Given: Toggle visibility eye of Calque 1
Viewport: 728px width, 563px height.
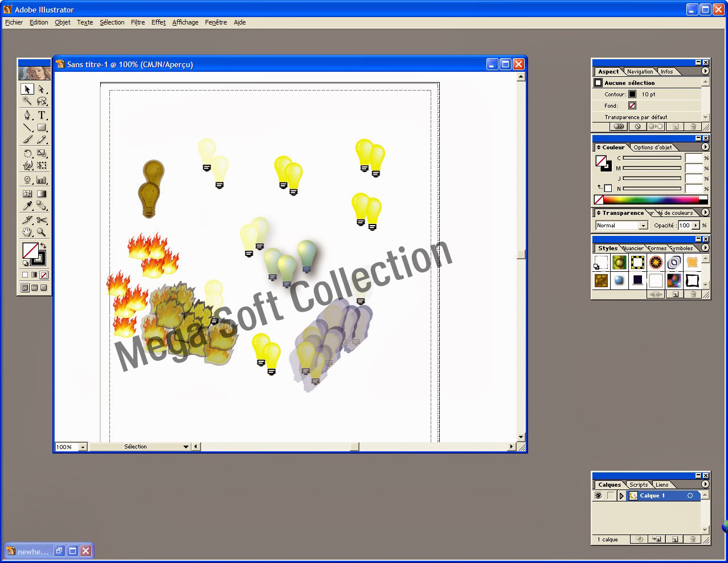Looking at the screenshot, I should pos(598,496).
